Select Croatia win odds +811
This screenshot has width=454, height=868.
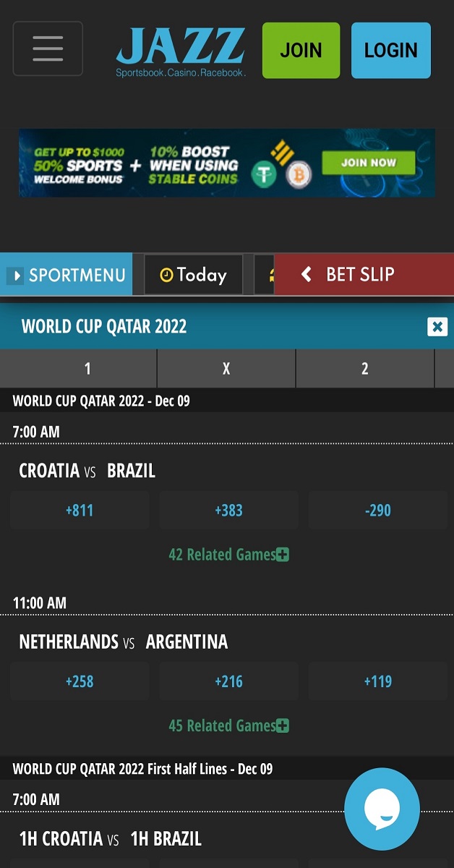pos(80,511)
